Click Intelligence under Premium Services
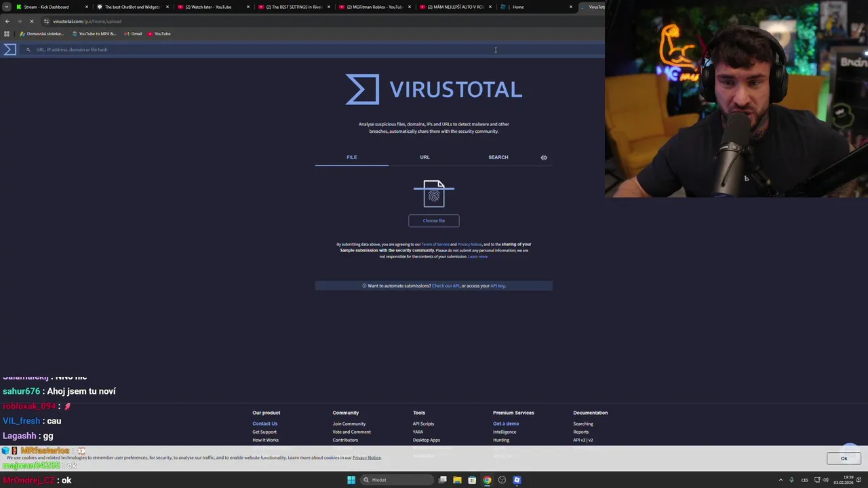This screenshot has height=488, width=868. pos(505,432)
